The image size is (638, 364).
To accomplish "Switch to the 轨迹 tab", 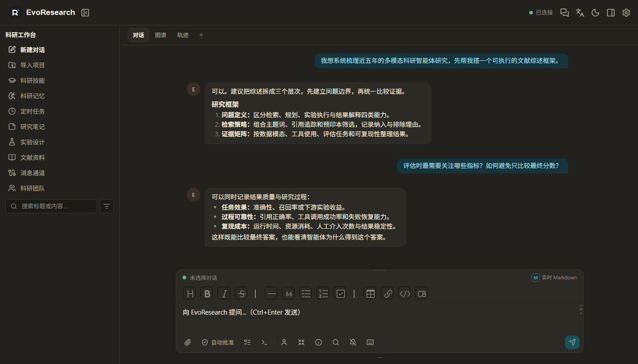I will click(183, 35).
